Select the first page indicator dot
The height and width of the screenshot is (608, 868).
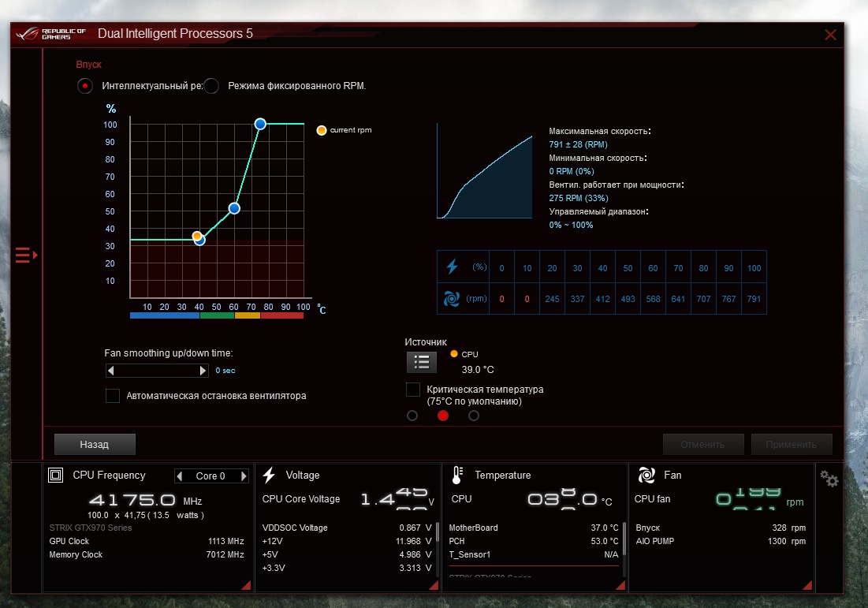click(412, 416)
